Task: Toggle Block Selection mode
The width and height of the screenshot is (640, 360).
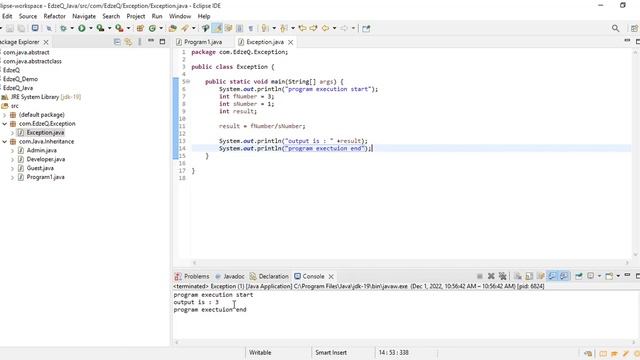Action: point(240,28)
